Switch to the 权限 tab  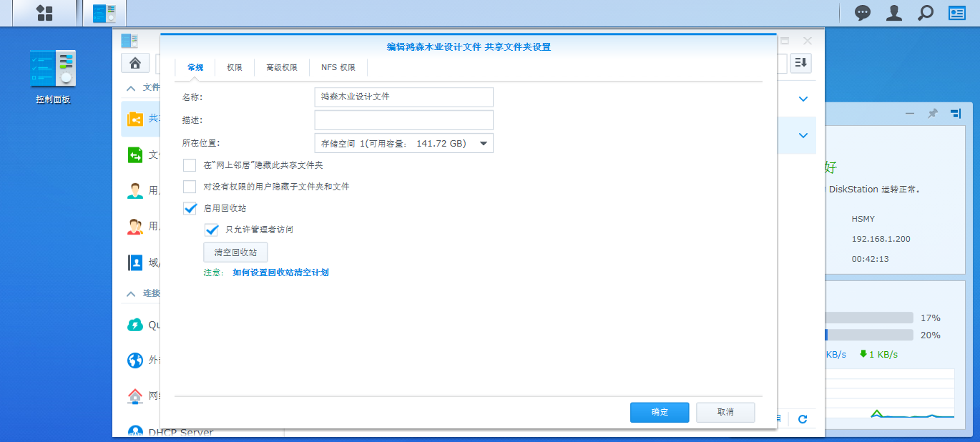coord(235,67)
